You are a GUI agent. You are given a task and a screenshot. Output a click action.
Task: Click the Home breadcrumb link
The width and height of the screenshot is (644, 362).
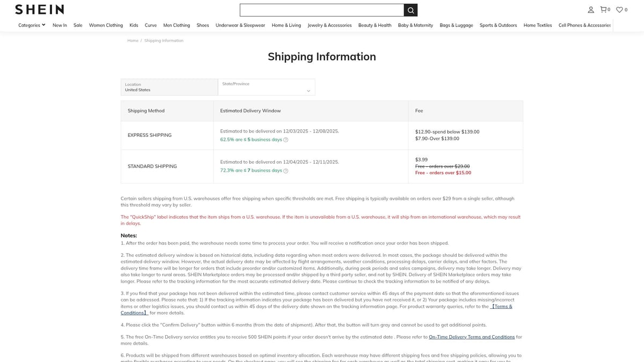(133, 41)
